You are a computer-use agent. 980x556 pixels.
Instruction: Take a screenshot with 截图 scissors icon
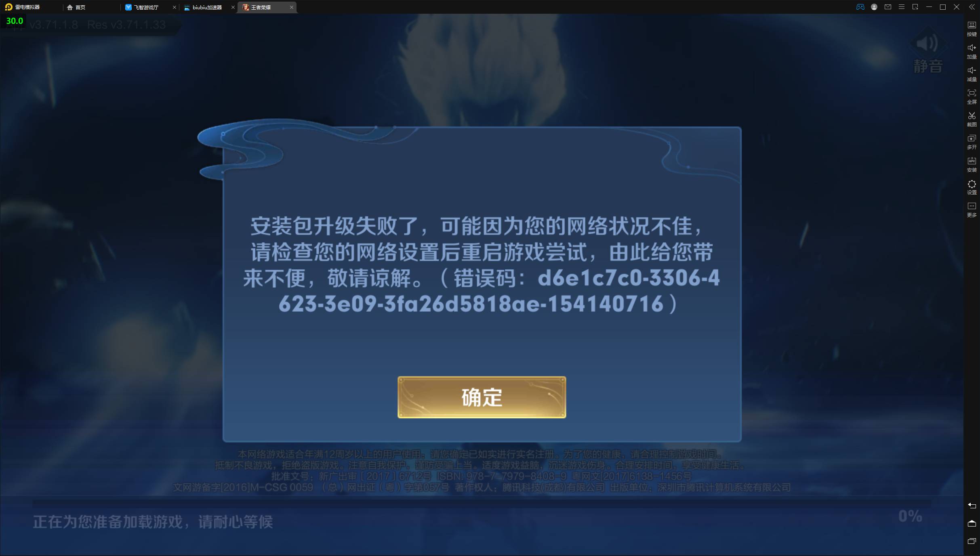(x=972, y=119)
